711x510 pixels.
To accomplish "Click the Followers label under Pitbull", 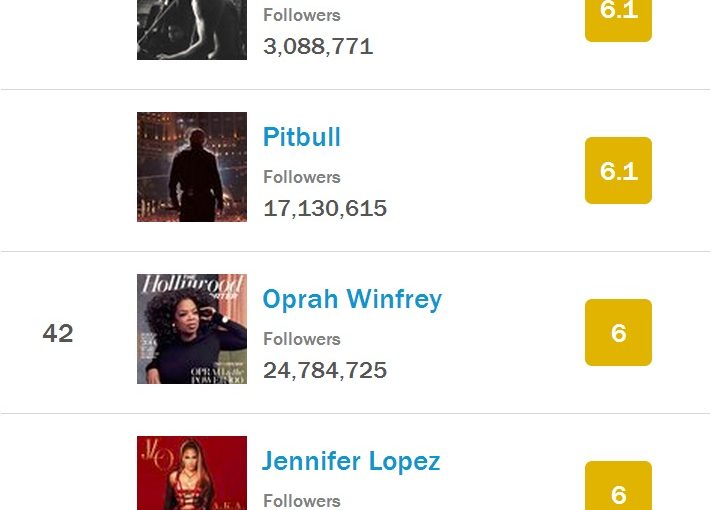I will (302, 177).
